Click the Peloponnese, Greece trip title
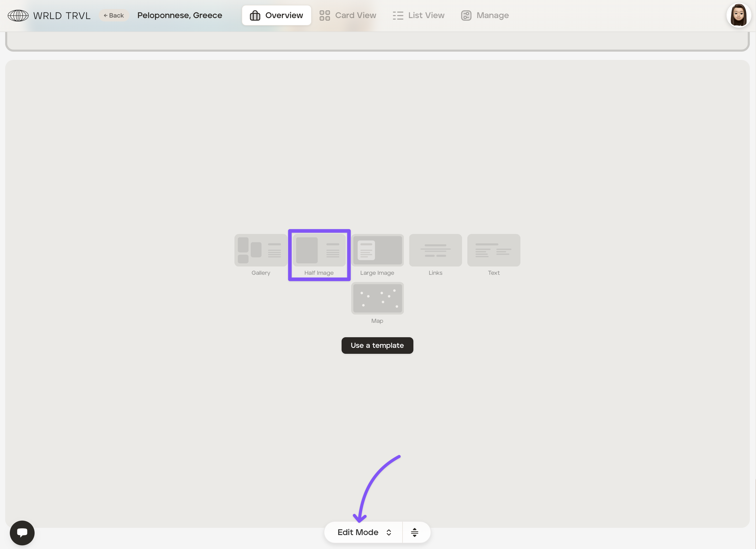The width and height of the screenshot is (756, 549). (x=180, y=15)
